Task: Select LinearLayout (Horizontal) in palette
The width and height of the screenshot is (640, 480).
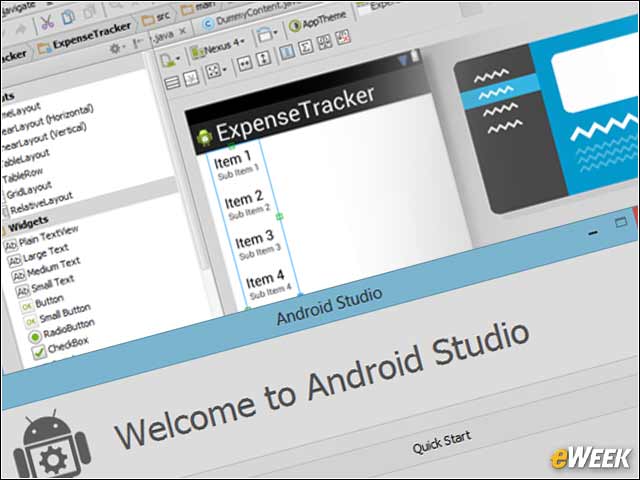Action: tap(46, 120)
